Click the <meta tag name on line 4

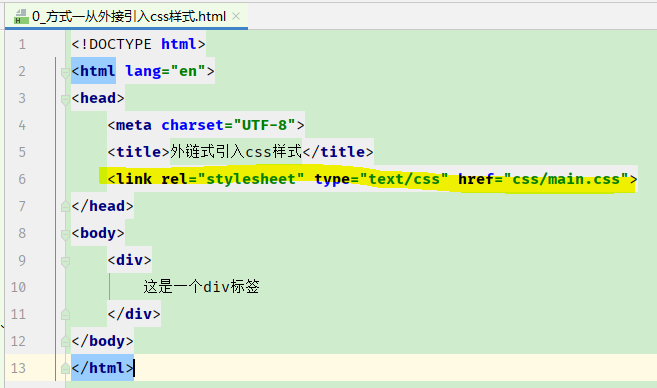[x=129, y=125]
